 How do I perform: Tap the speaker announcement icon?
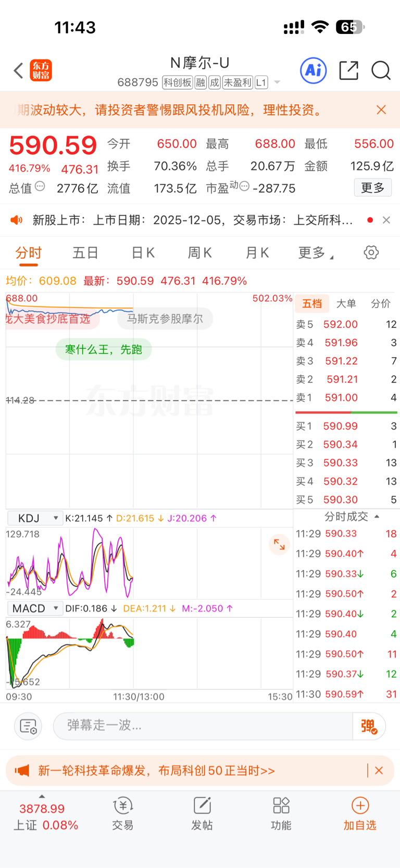coord(17,220)
